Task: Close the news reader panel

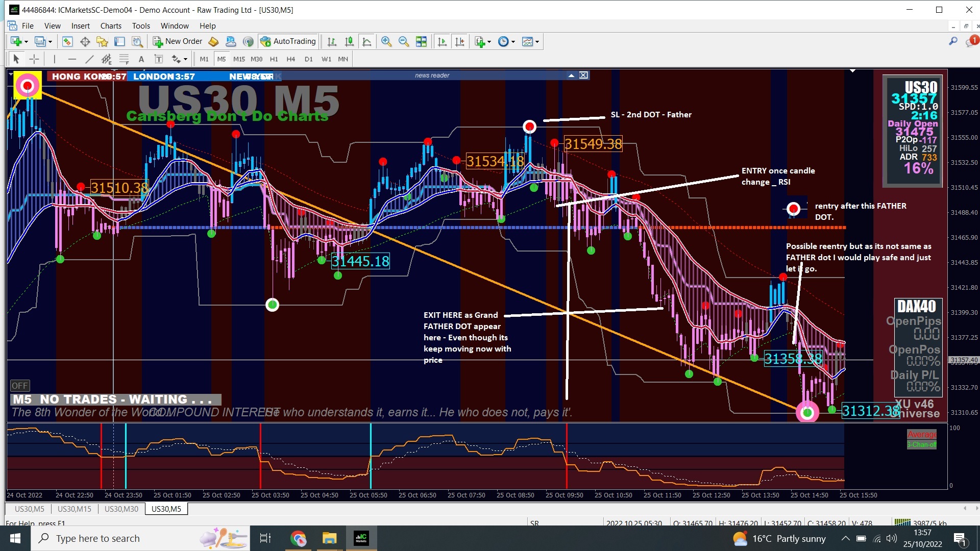Action: 583,76
